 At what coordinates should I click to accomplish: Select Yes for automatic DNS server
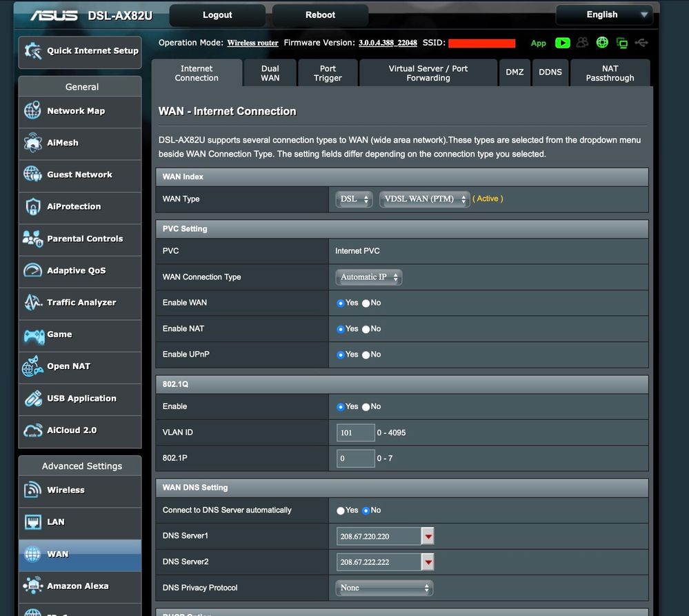coord(341,510)
